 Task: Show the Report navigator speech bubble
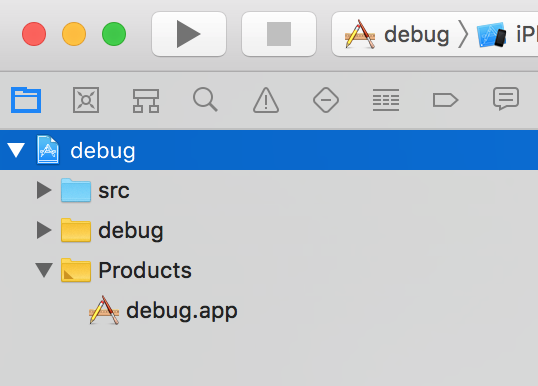click(x=506, y=99)
